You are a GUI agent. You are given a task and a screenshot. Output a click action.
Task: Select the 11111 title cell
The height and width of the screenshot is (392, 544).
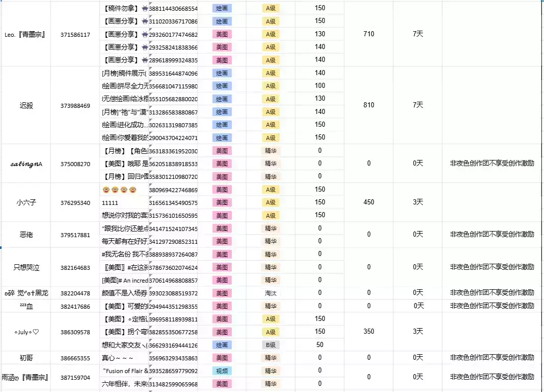125,203
